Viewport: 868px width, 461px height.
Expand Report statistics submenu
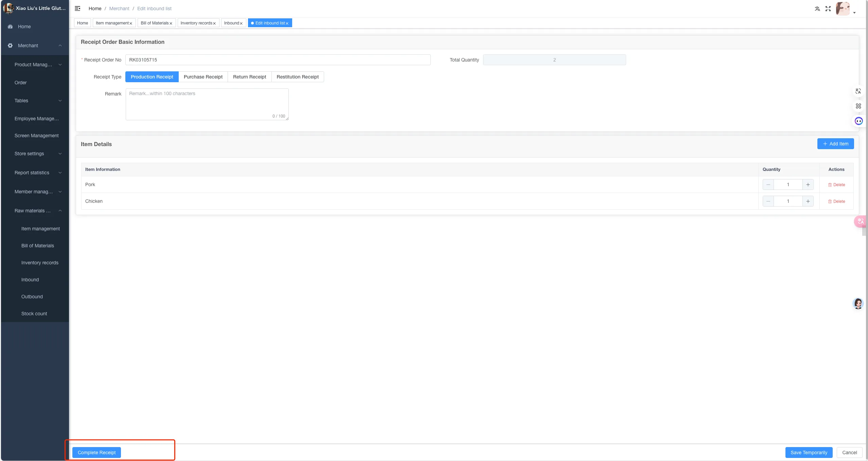click(x=60, y=173)
